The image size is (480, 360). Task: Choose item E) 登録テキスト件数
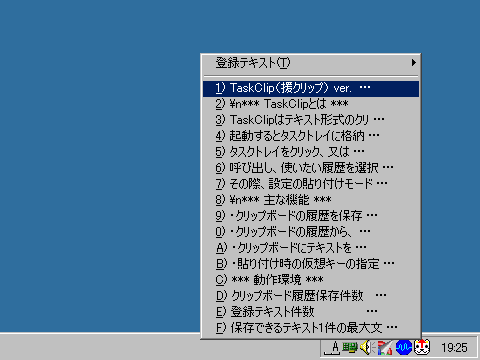pyautogui.click(x=311, y=312)
